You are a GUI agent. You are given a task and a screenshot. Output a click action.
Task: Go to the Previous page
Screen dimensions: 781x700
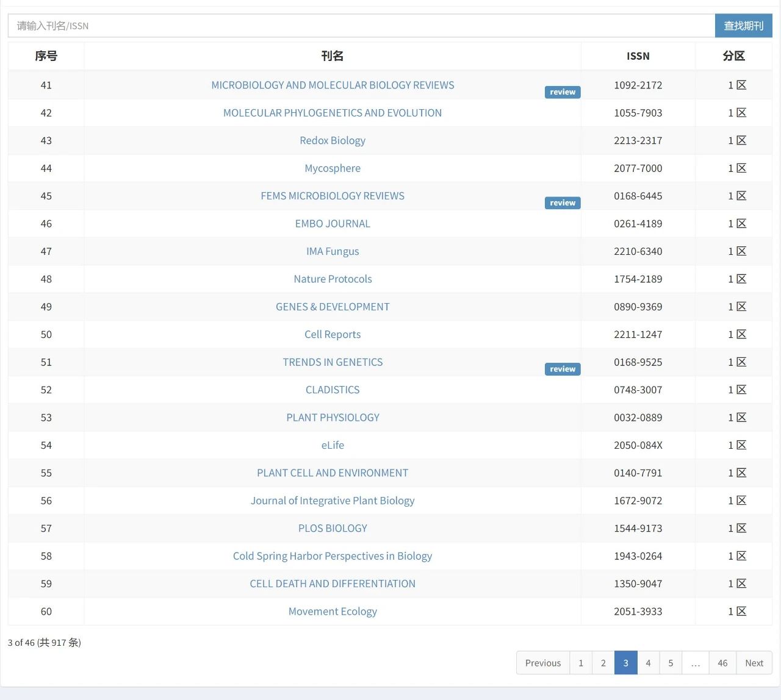[543, 663]
